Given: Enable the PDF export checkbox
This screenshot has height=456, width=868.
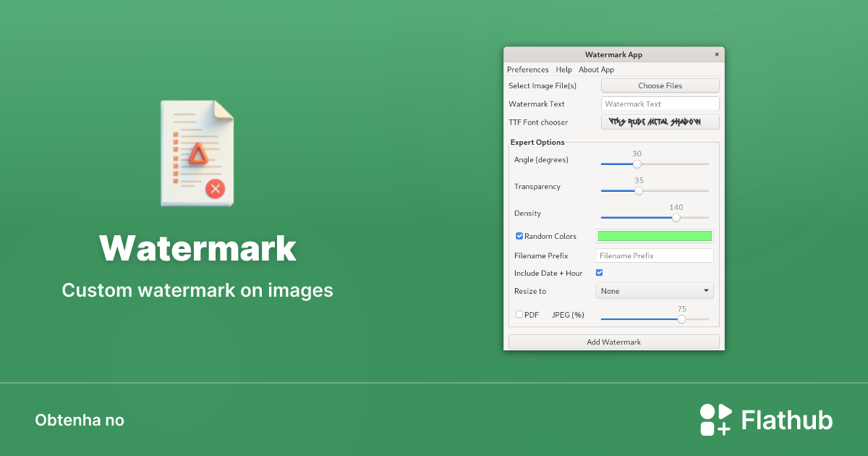Looking at the screenshot, I should pyautogui.click(x=519, y=313).
